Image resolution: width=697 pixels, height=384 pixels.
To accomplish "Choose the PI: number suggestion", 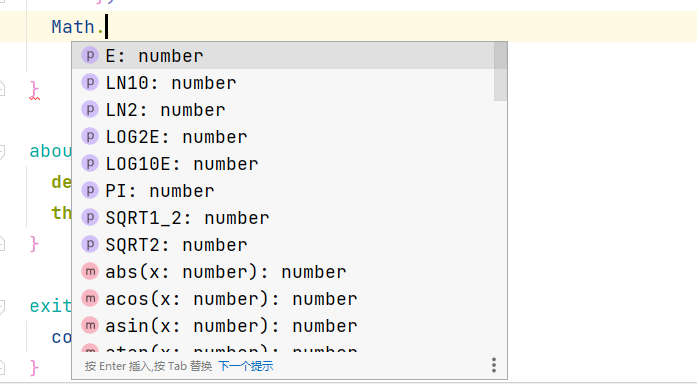I will pos(283,191).
